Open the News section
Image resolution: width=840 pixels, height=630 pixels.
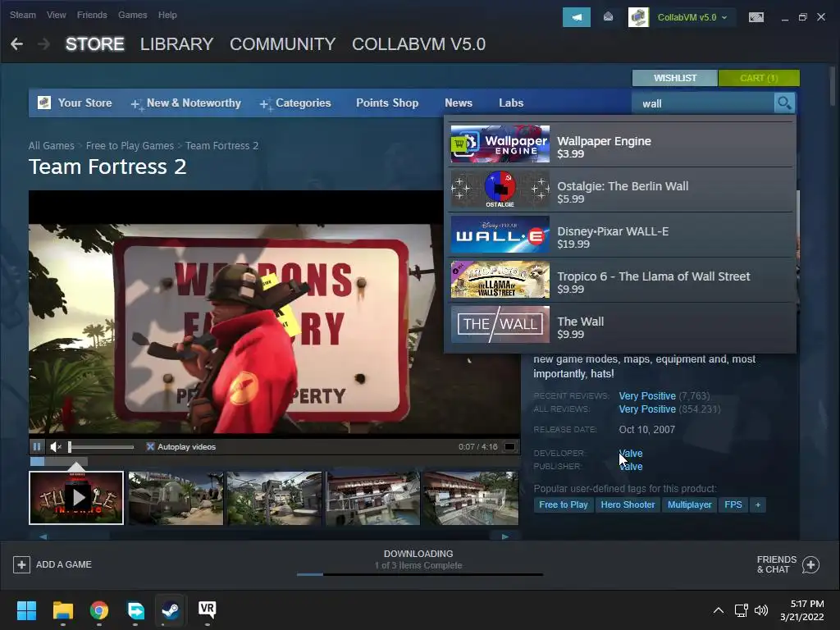click(459, 103)
